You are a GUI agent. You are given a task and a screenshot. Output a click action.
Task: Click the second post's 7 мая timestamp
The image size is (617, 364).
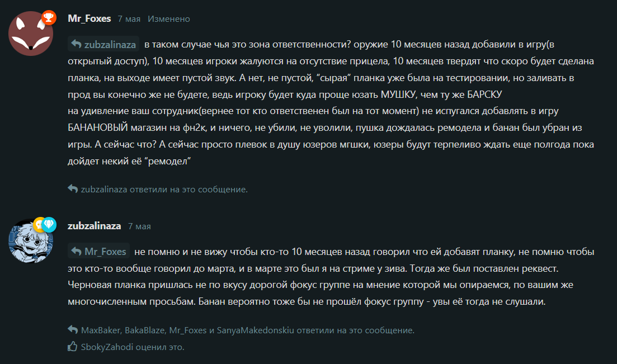tap(139, 226)
